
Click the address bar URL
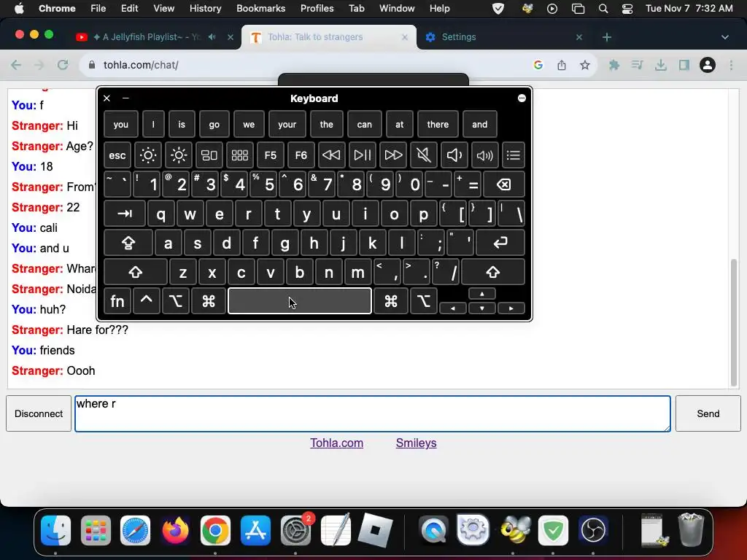[x=141, y=65]
